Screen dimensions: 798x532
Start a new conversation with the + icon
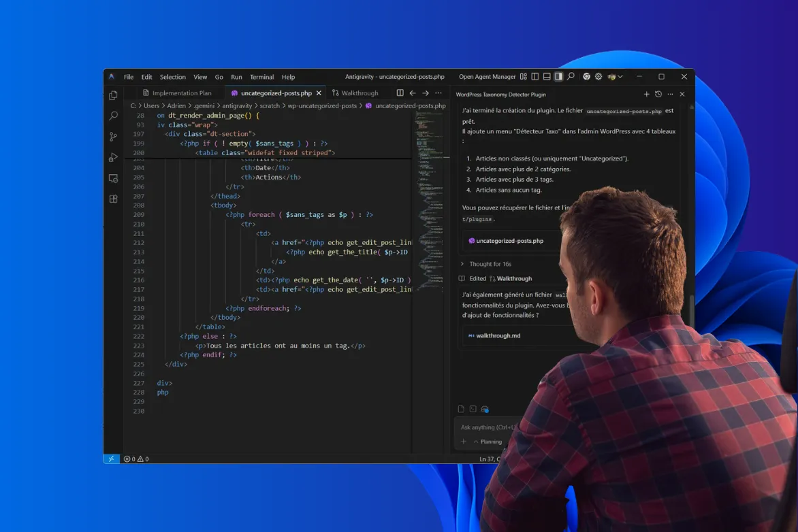tap(647, 94)
